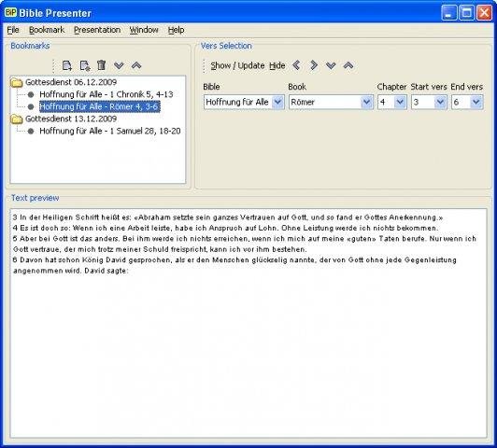The width and height of the screenshot is (497, 448).
Task: Move bookmark down with the down chevron
Action: pyautogui.click(x=119, y=65)
